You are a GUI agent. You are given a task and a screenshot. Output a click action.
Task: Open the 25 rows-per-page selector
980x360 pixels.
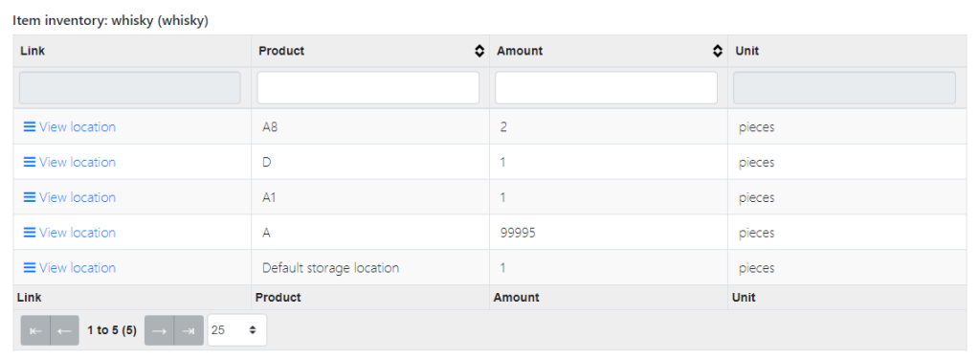point(237,330)
